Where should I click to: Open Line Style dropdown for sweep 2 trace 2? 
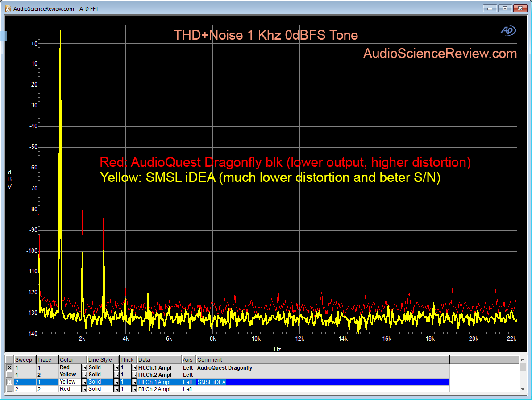116,389
